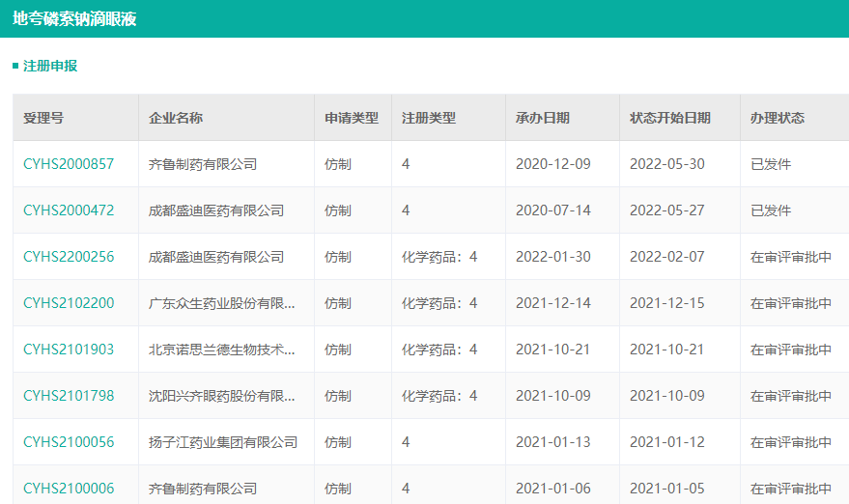This screenshot has height=504, width=849.
Task: Click date 2020-12-09 in 承办日期 column
Action: coord(552,164)
